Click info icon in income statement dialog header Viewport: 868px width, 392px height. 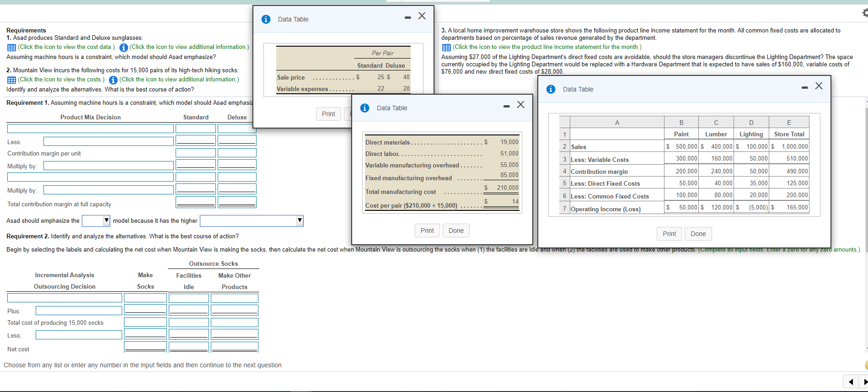(x=551, y=89)
